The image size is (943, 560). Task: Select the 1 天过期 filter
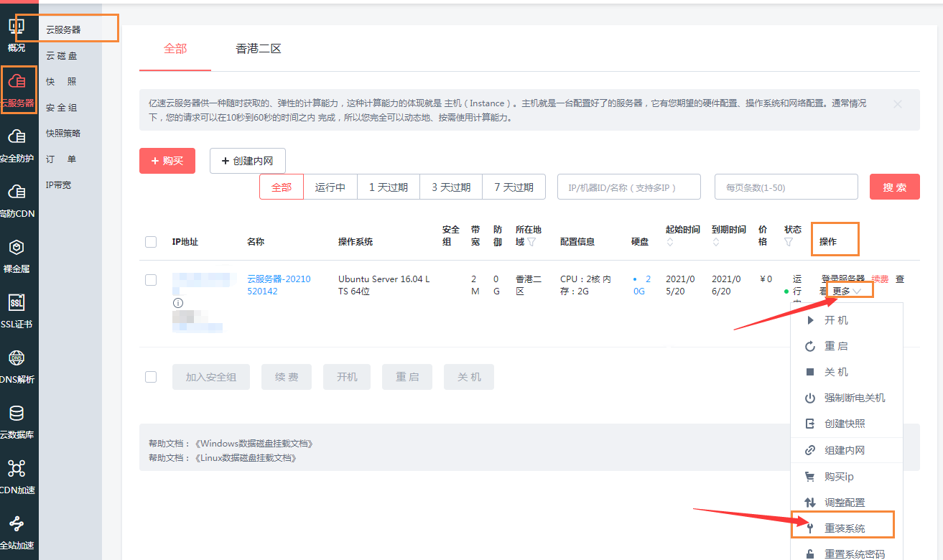pyautogui.click(x=389, y=187)
